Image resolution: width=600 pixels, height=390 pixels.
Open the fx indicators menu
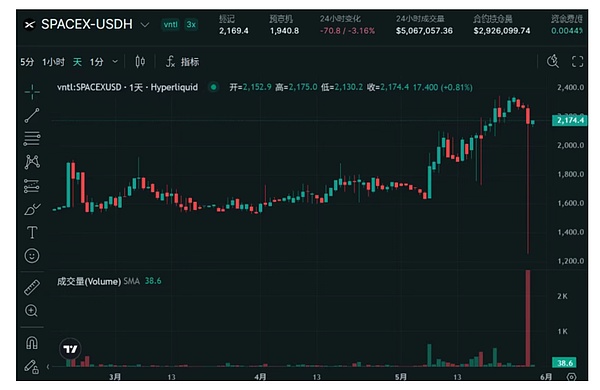182,62
